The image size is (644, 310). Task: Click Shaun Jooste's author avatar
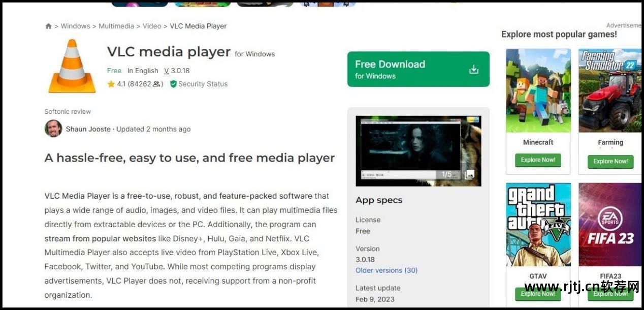(x=53, y=129)
